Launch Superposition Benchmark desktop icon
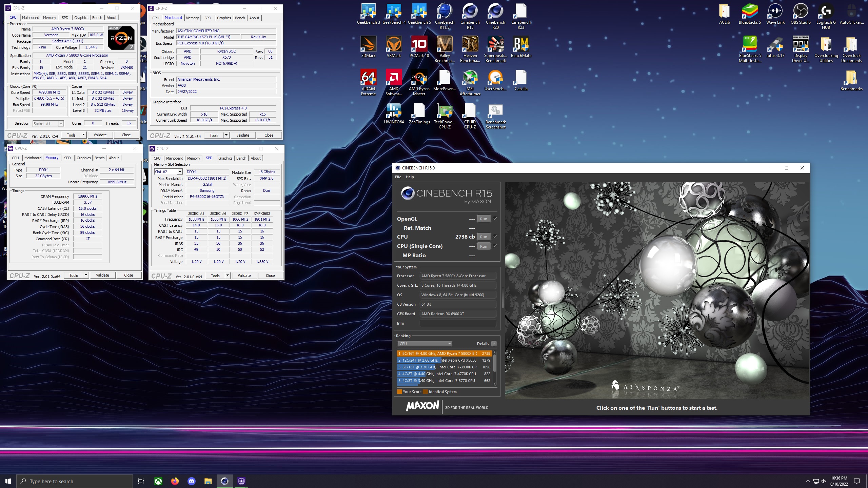This screenshot has width=868, height=488. [x=495, y=49]
